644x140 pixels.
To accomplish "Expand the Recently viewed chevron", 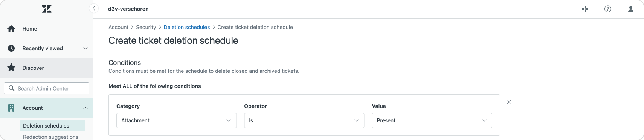I will pos(85,48).
